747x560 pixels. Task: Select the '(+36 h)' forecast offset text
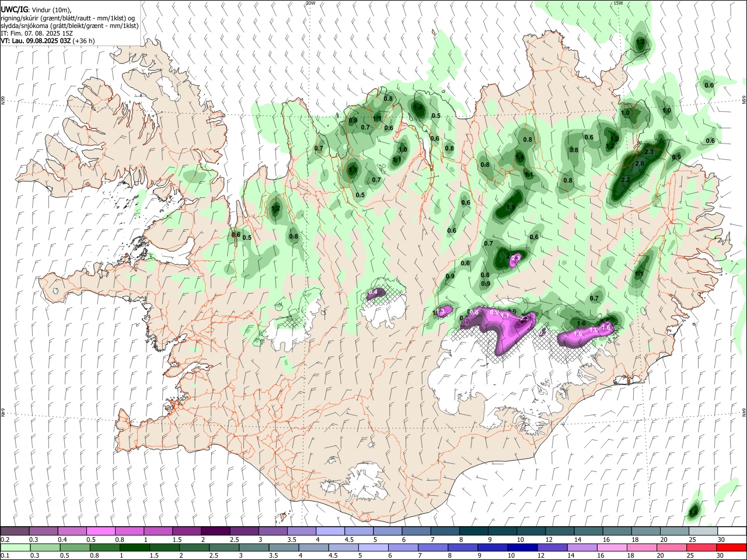click(84, 41)
